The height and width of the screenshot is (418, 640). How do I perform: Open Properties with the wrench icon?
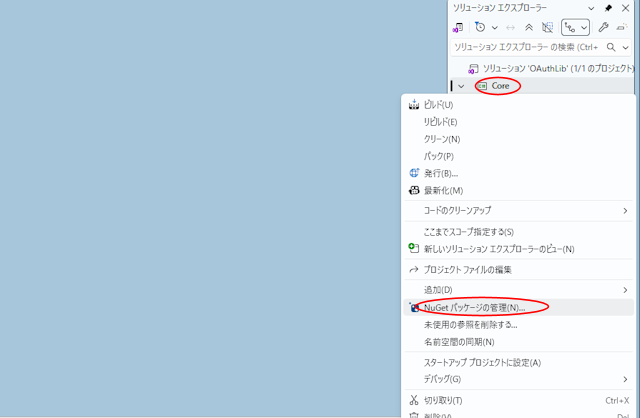coord(603,27)
